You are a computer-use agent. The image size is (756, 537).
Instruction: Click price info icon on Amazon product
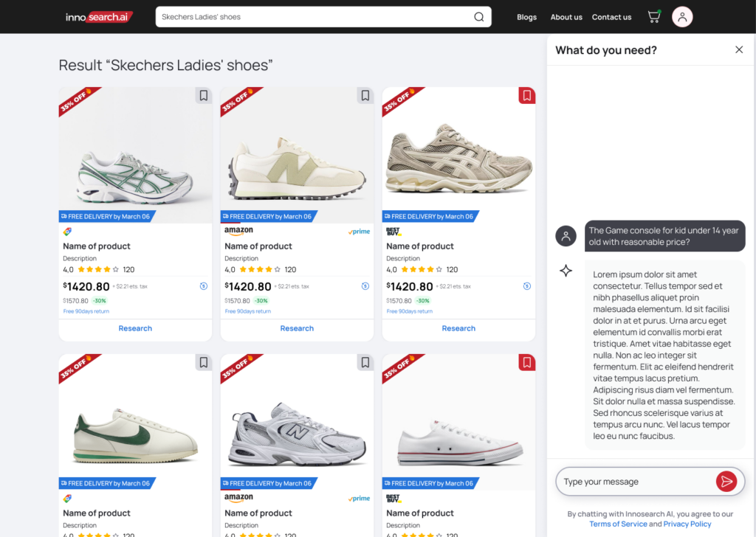[x=365, y=286]
